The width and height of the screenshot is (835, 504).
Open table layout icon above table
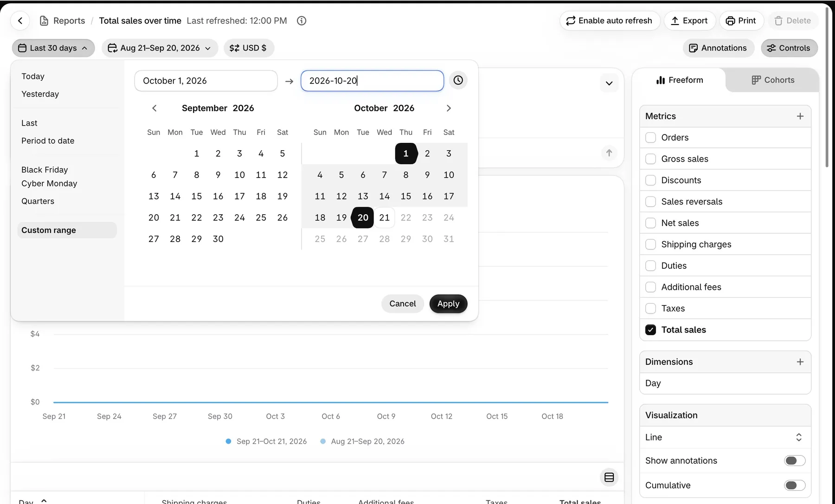(x=609, y=478)
